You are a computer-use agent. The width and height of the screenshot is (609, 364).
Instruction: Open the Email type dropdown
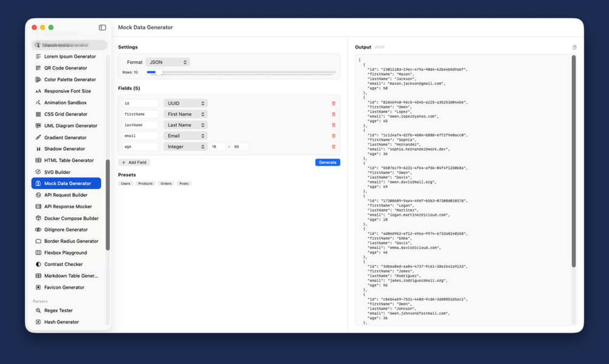coord(185,136)
